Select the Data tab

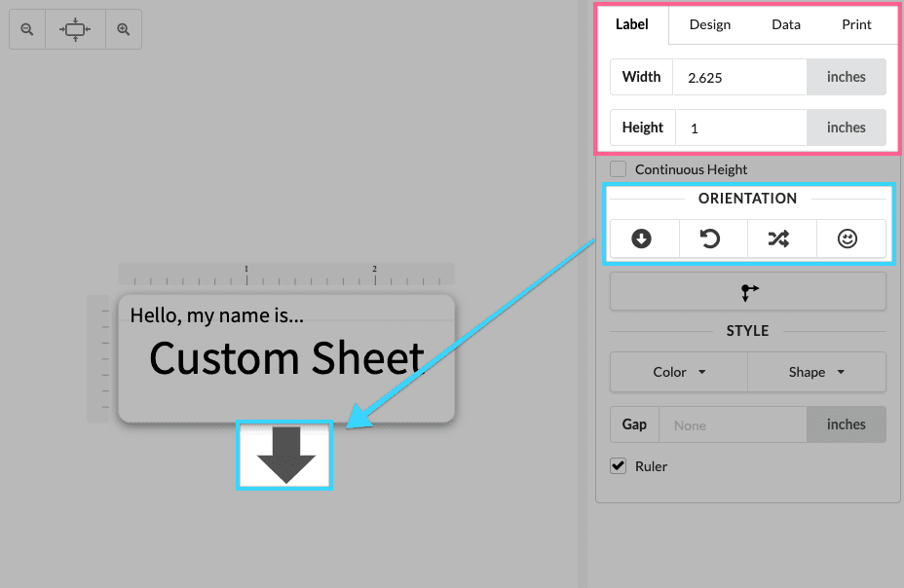(785, 24)
